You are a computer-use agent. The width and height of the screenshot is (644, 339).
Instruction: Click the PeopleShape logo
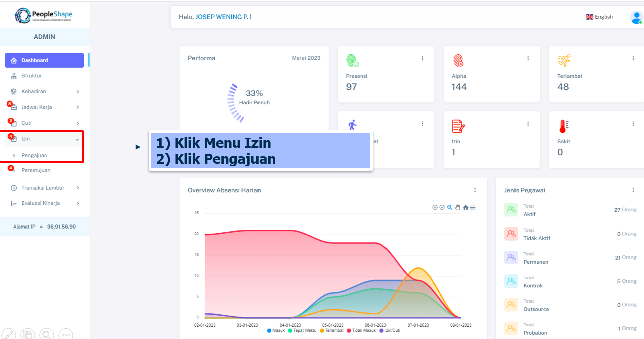44,15
